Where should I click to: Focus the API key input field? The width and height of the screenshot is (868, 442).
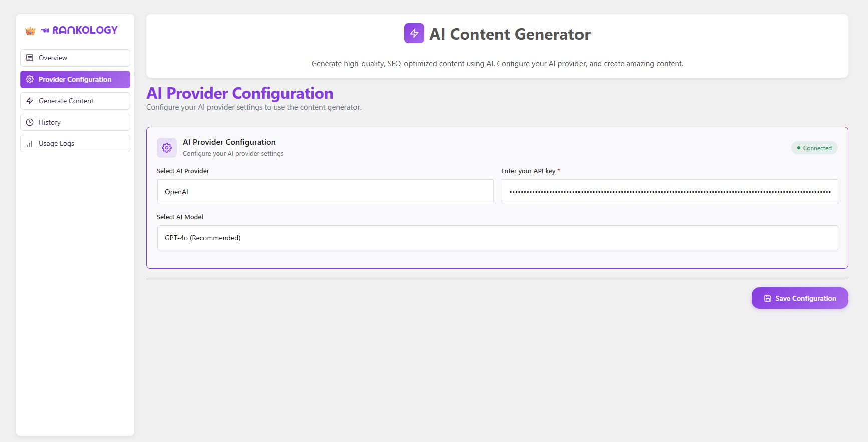click(670, 192)
